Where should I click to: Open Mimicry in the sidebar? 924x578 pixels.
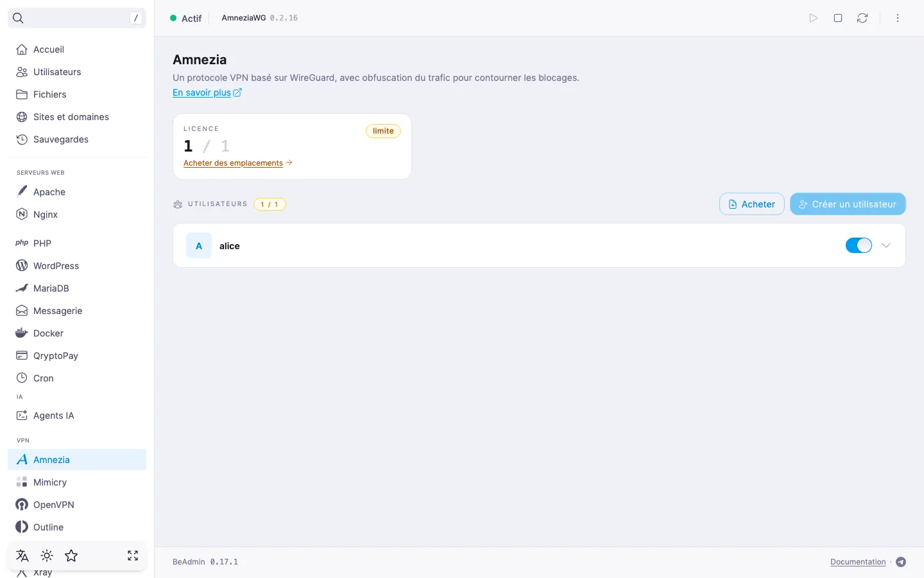point(77,482)
